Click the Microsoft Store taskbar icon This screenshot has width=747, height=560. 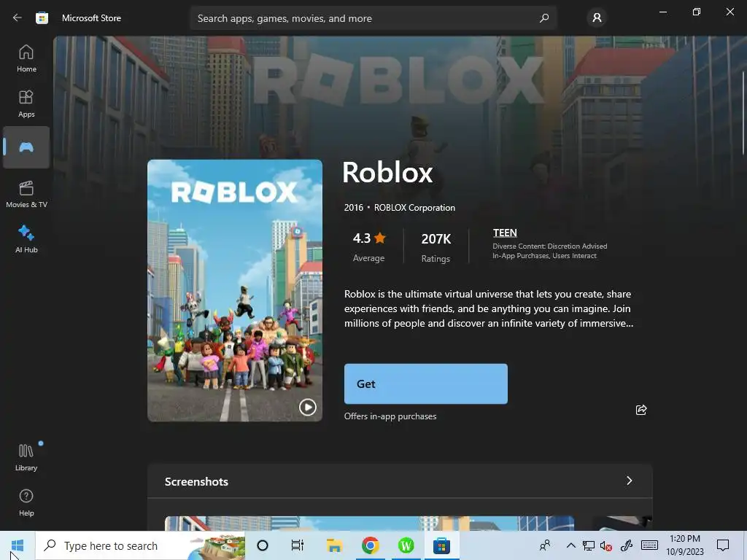pyautogui.click(x=441, y=545)
